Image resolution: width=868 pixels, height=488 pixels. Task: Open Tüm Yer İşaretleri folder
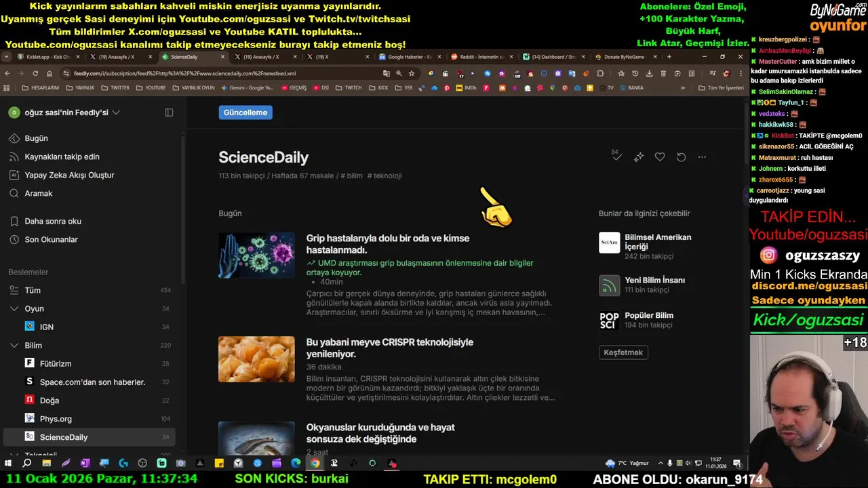point(720,87)
